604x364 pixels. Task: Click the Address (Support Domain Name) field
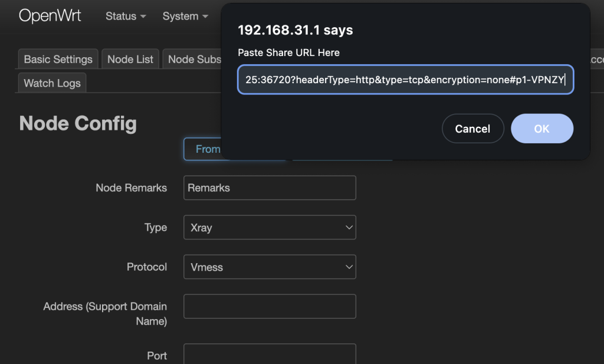click(270, 306)
